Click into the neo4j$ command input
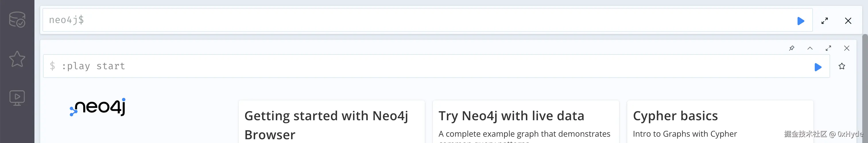 pyautogui.click(x=404, y=20)
